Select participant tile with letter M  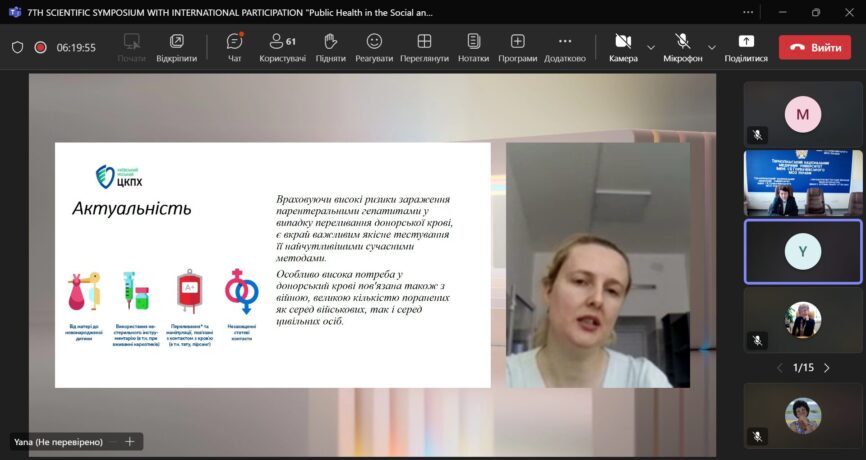[802, 114]
